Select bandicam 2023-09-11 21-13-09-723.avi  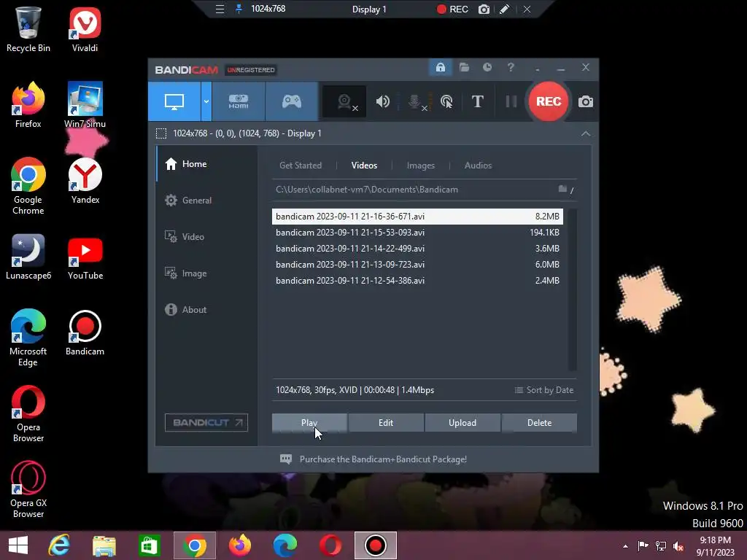(x=417, y=264)
